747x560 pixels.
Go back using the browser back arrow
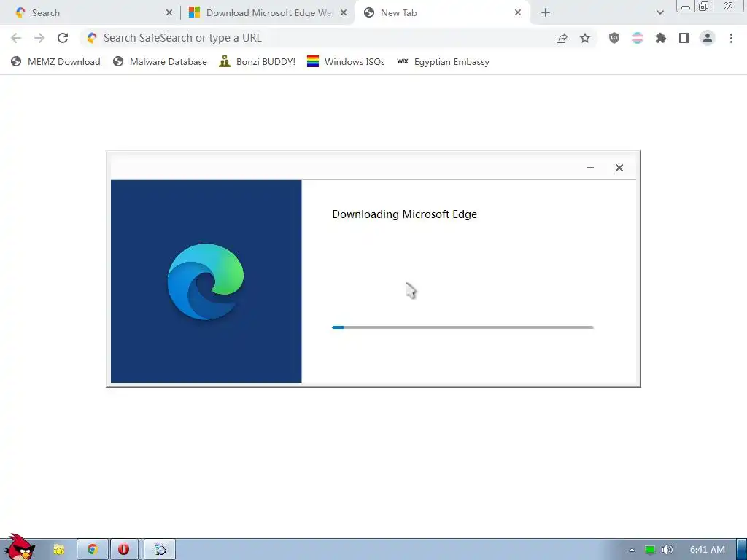16,38
